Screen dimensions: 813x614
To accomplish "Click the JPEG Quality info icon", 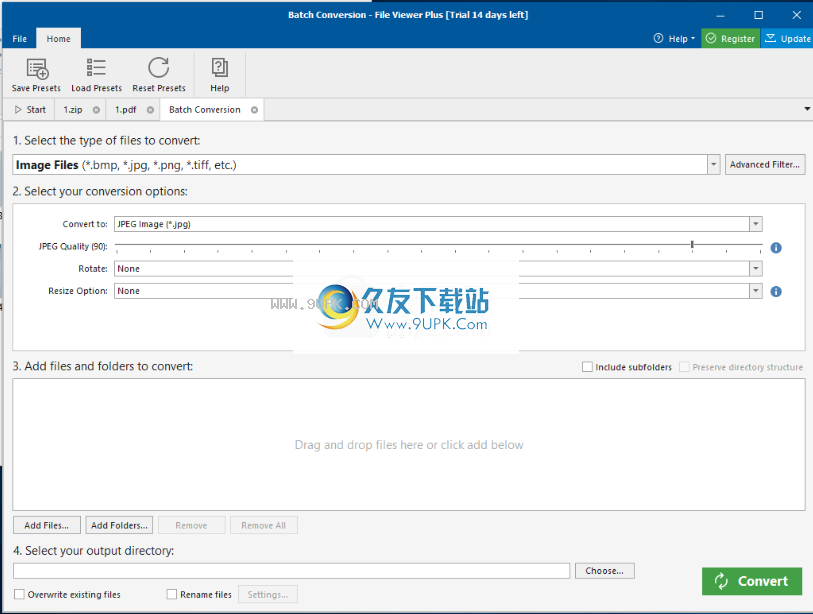I will (x=776, y=248).
